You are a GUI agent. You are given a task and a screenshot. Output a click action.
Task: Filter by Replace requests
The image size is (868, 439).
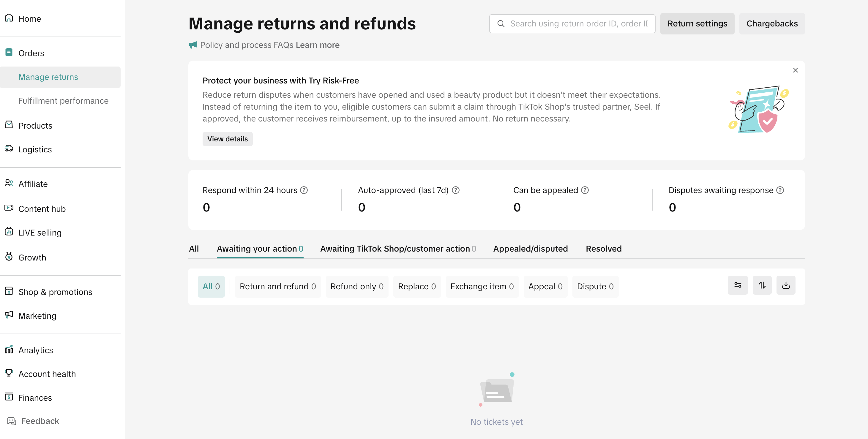pyautogui.click(x=417, y=286)
